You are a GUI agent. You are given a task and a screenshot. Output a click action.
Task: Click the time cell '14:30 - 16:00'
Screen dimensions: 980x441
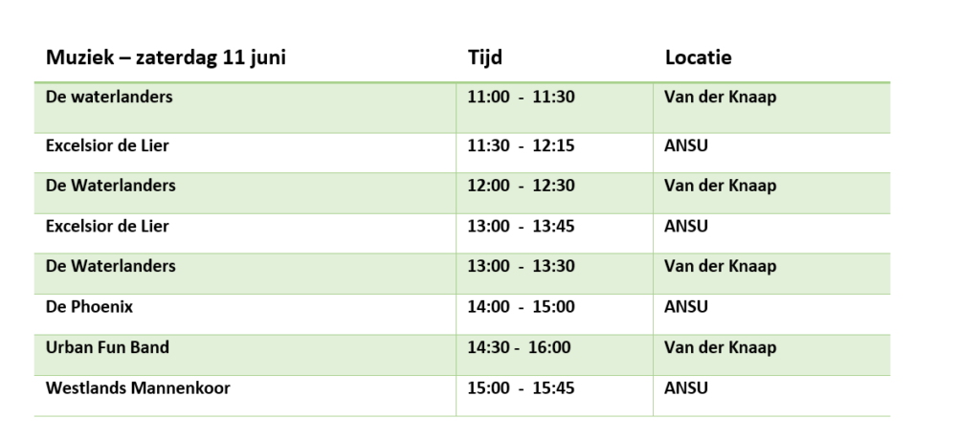[x=520, y=346]
